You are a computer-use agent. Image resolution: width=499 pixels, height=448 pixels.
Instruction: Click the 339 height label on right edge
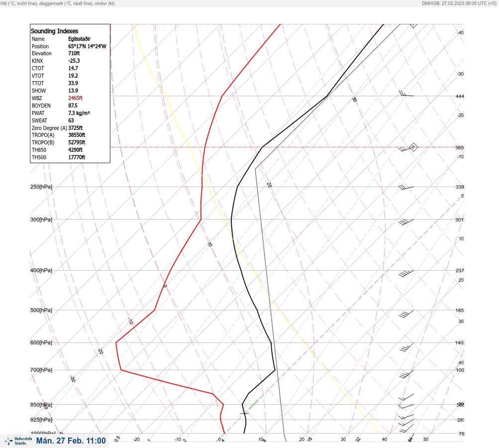[460, 187]
